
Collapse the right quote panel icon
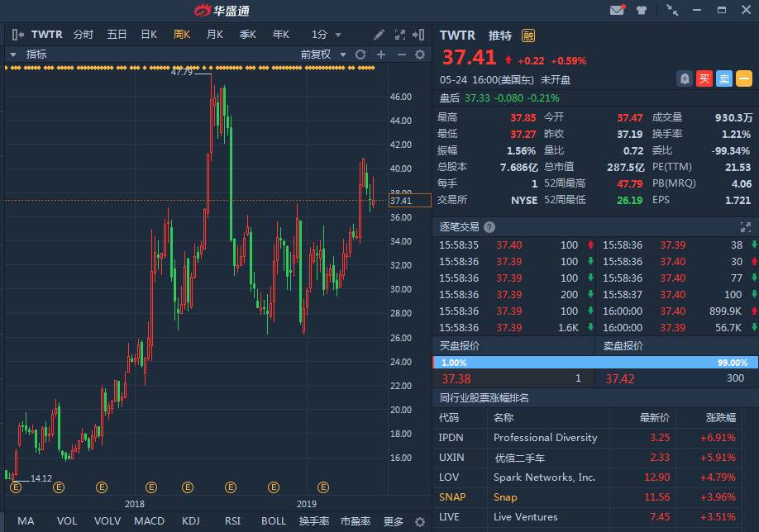[x=418, y=35]
